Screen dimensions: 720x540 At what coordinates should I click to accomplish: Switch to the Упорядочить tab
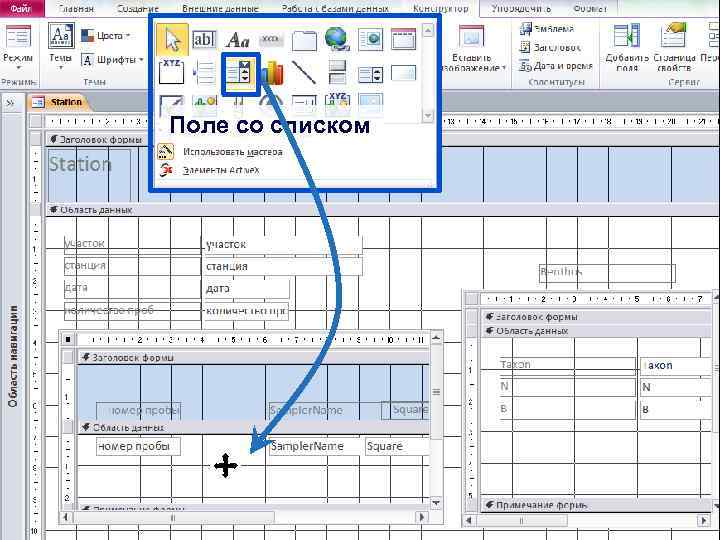tap(520, 8)
